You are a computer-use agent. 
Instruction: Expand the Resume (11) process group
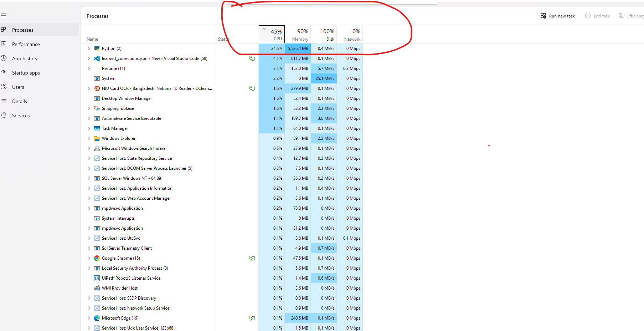89,68
